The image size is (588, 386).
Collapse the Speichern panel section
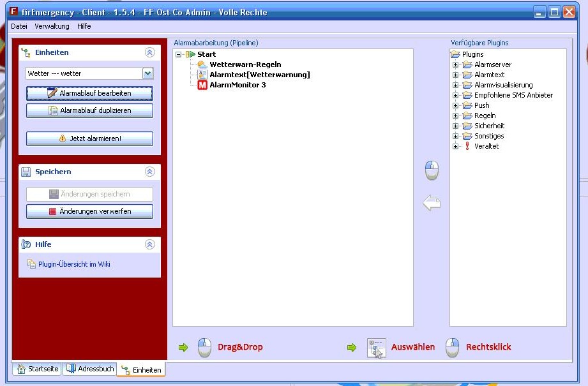[150, 172]
